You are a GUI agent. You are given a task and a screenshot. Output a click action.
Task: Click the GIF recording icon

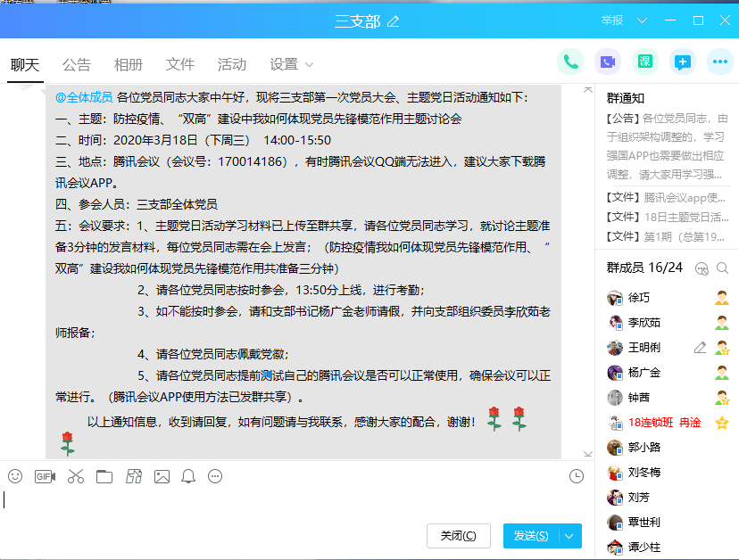pyautogui.click(x=45, y=476)
